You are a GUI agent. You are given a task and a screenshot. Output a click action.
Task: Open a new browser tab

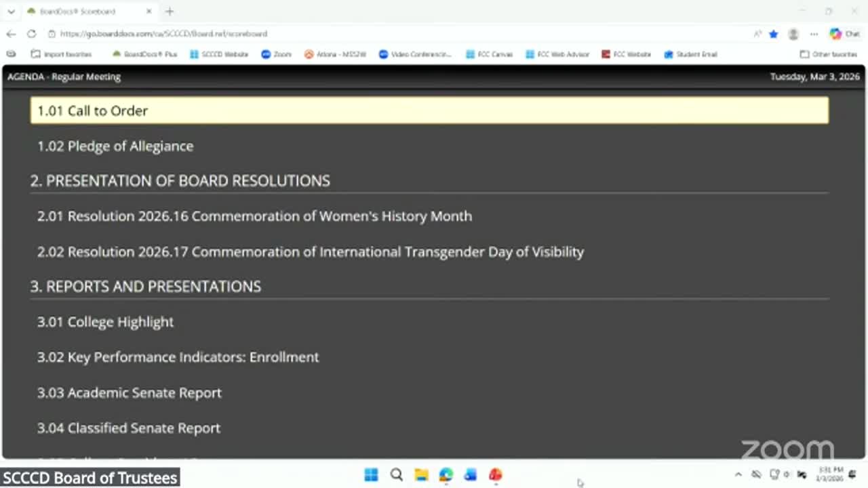pyautogui.click(x=170, y=12)
